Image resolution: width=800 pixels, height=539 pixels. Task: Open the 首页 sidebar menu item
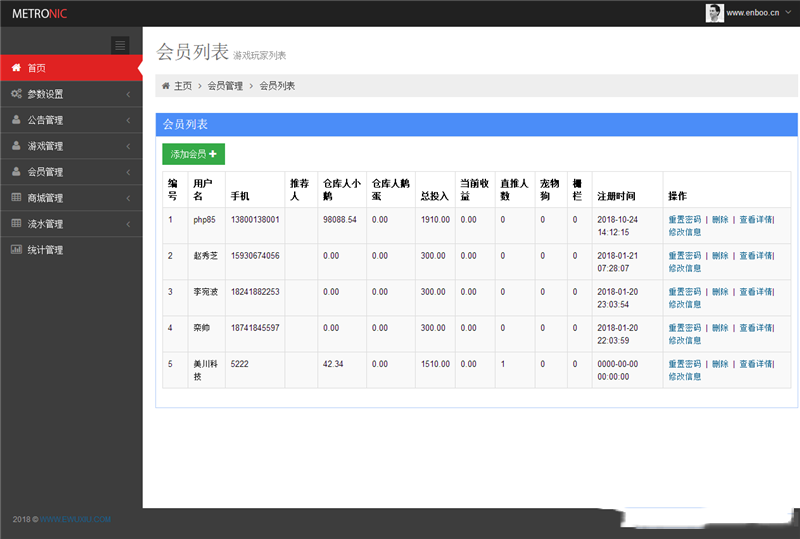click(x=71, y=68)
